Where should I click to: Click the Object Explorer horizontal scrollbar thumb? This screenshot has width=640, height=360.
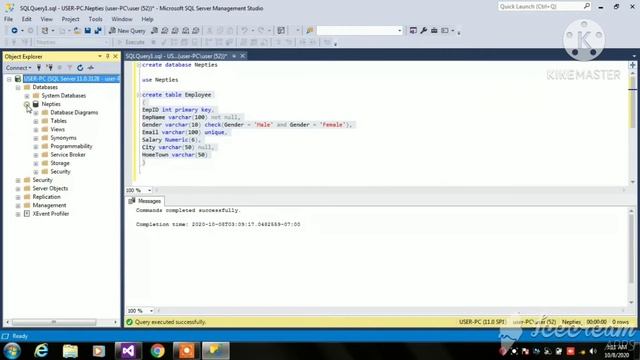click(x=54, y=322)
